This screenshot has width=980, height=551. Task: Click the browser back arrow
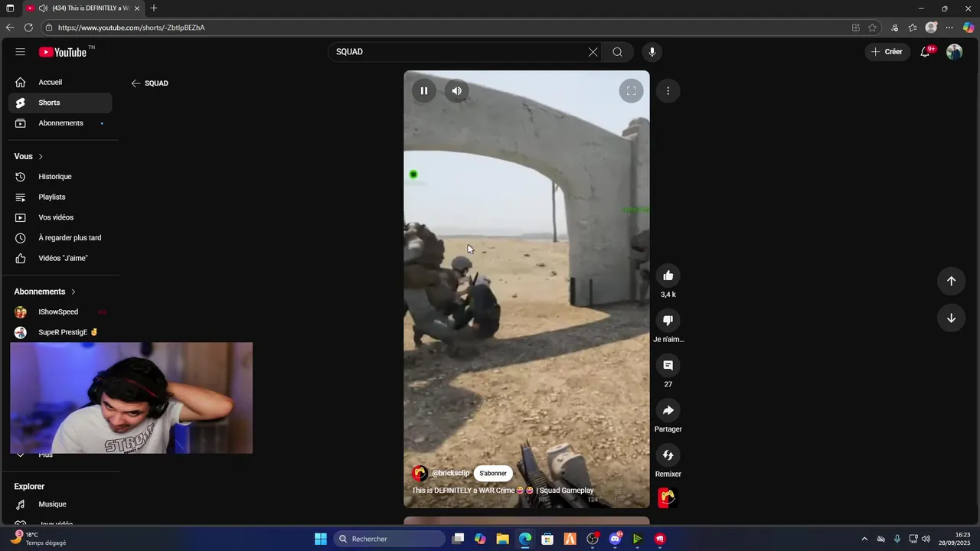click(10, 28)
